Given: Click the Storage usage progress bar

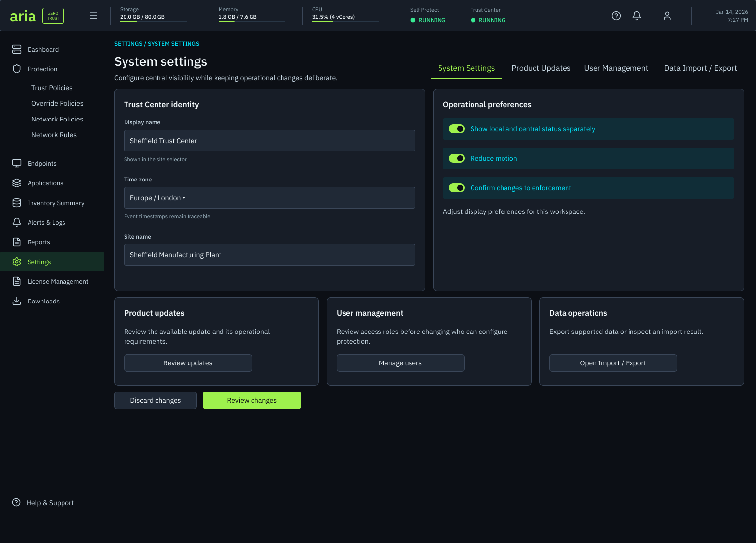Looking at the screenshot, I should [x=154, y=21].
